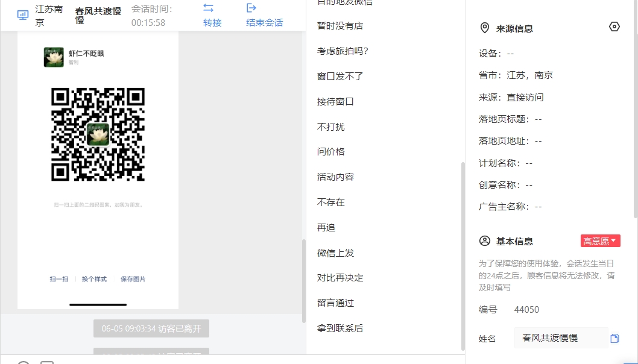
Task: Select quick reply 活动内容
Action: coord(335,177)
